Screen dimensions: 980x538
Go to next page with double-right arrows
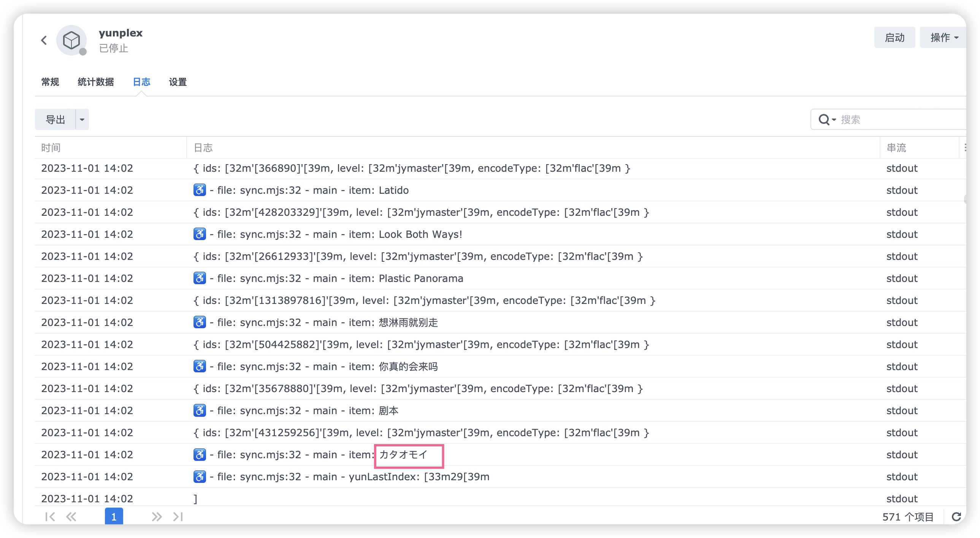click(156, 516)
